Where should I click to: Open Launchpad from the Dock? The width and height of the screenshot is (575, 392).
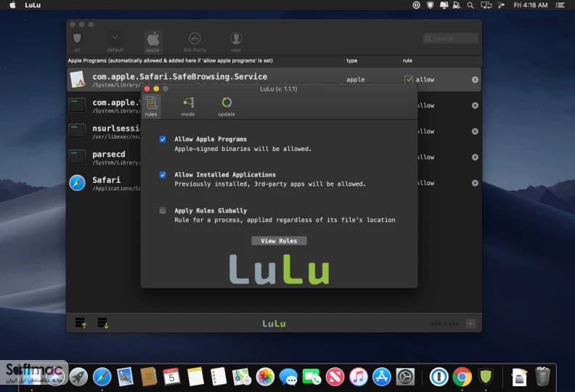[79, 377]
